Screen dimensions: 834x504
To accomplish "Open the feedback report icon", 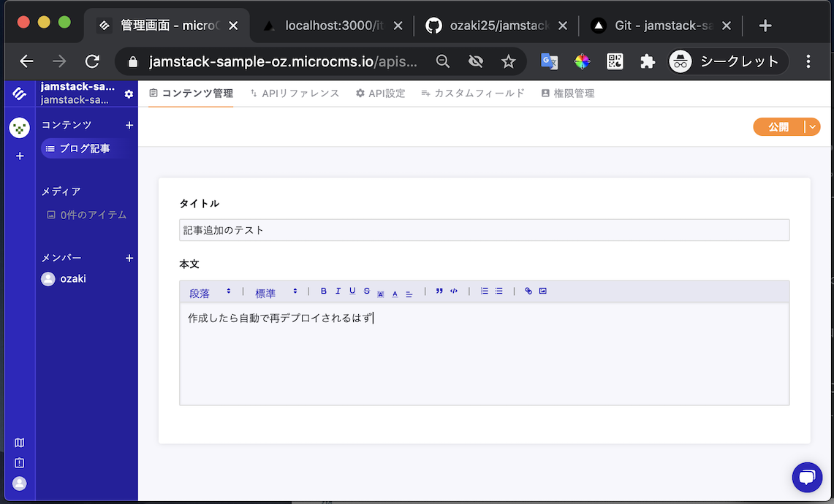I will 20,463.
